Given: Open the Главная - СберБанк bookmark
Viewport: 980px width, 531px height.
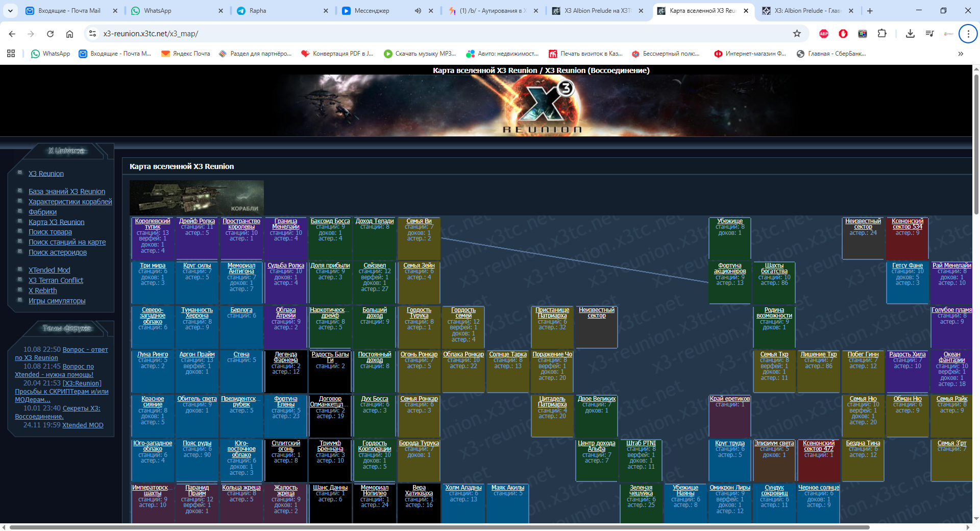Looking at the screenshot, I should point(831,54).
